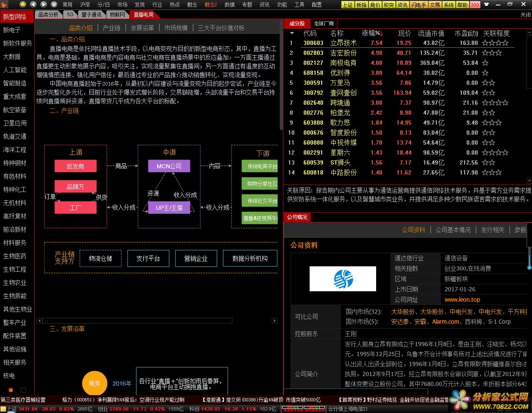The image size is (532, 413).
Task: Click the double-chevron down icon
Action: click(x=54, y=5)
